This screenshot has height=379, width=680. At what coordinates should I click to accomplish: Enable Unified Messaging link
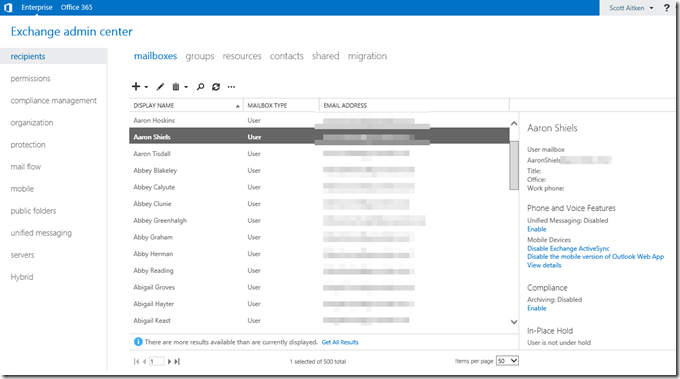(536, 229)
